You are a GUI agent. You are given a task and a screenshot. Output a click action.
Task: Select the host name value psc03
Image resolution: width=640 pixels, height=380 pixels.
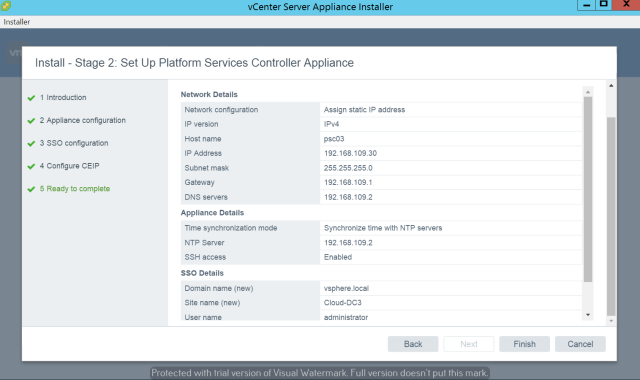(334, 139)
